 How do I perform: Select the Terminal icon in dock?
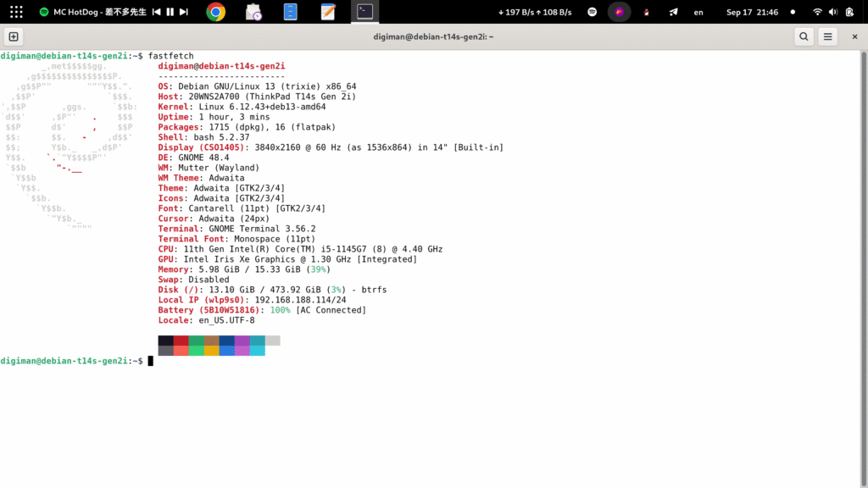(364, 12)
